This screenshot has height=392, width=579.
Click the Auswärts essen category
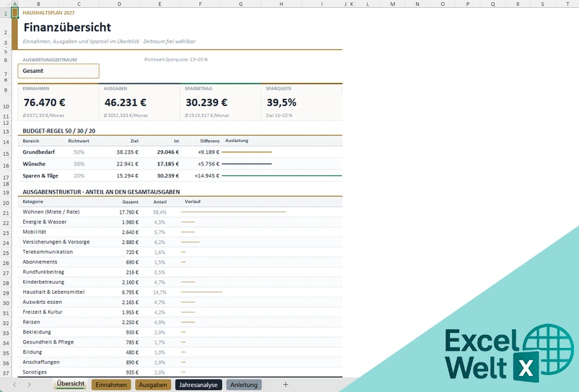[42, 302]
